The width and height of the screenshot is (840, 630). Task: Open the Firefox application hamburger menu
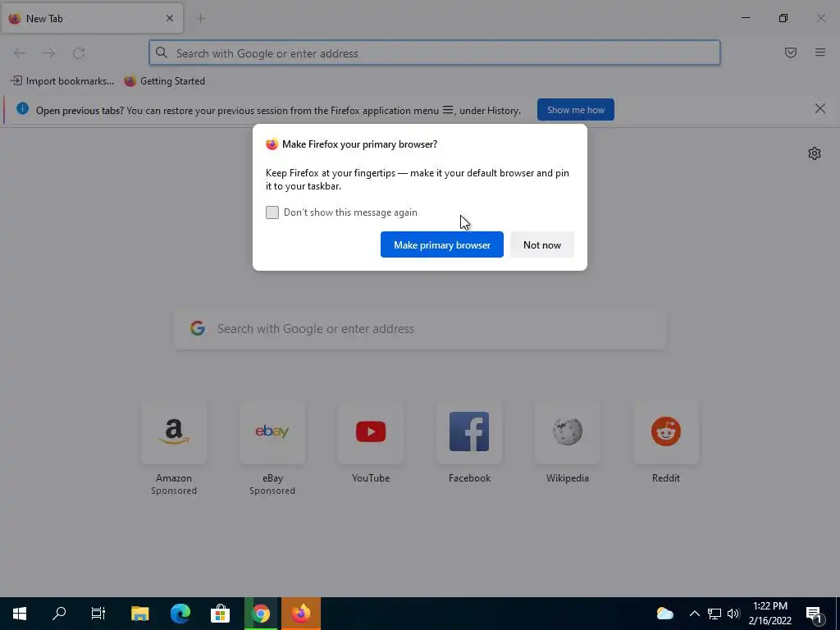point(819,52)
